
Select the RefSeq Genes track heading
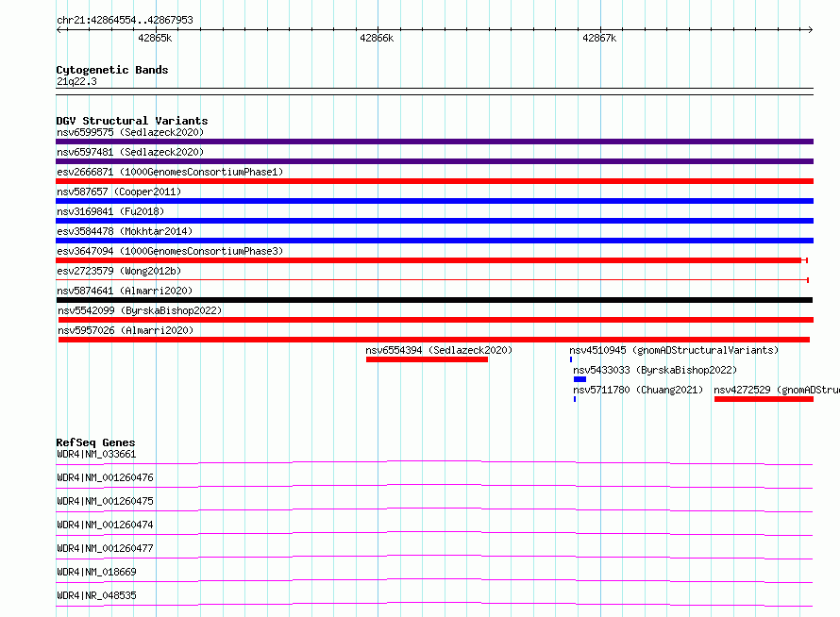click(x=95, y=442)
